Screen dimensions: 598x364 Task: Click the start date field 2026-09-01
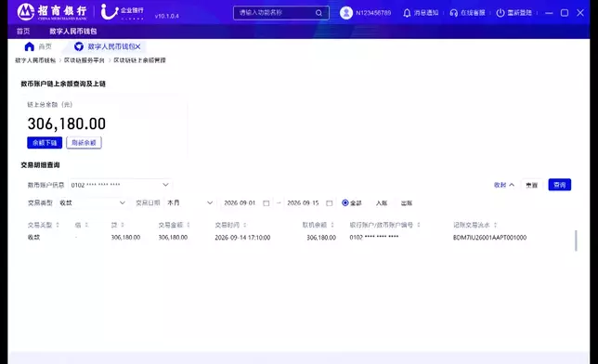[240, 203]
